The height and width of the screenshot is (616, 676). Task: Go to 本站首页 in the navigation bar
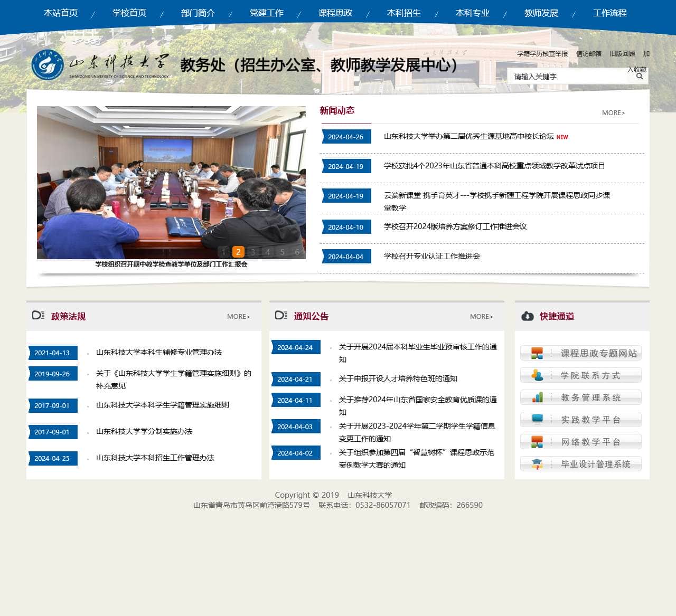pos(61,13)
